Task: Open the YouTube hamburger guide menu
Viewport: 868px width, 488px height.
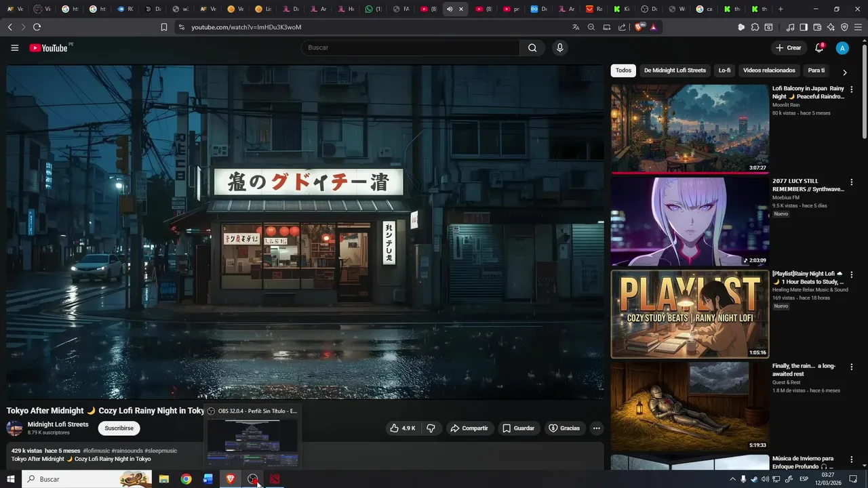Action: tap(14, 47)
